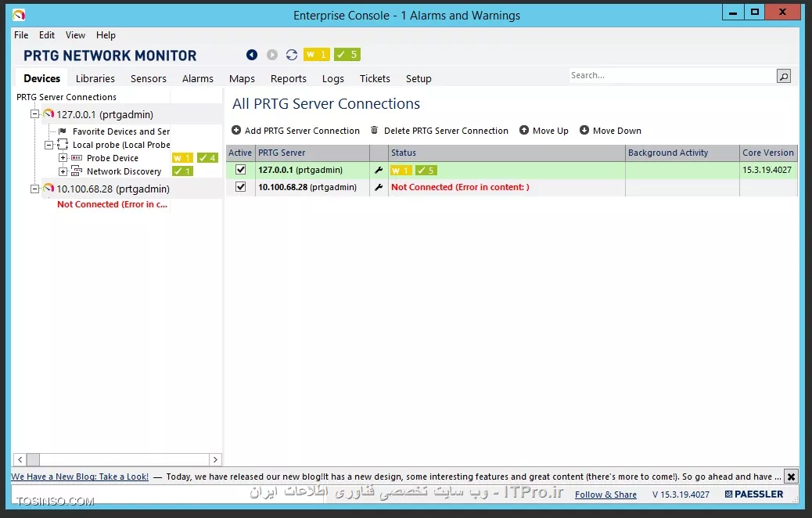Image resolution: width=812 pixels, height=518 pixels.
Task: Go back with the navigation back arrow
Action: (x=252, y=55)
